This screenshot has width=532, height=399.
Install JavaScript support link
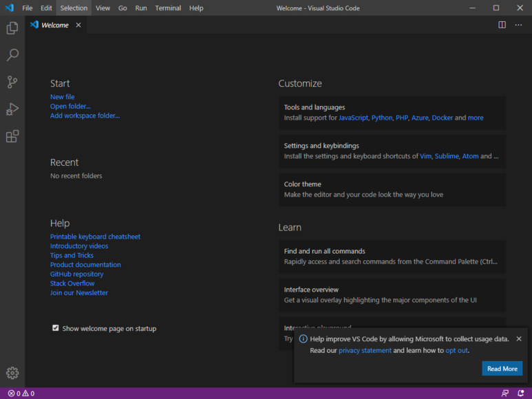(353, 118)
